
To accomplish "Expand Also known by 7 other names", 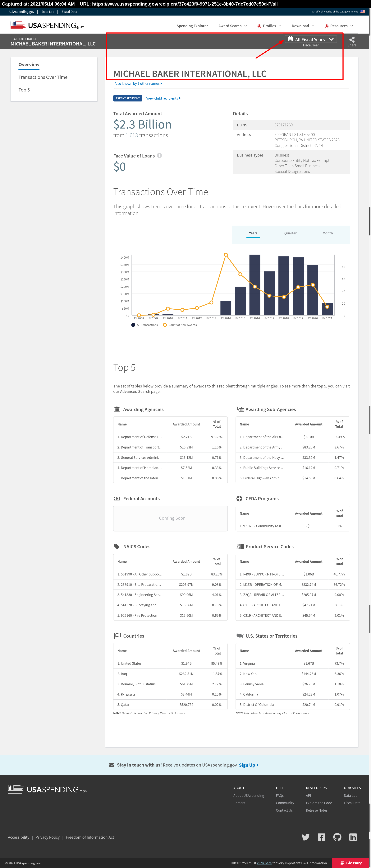I will (138, 84).
